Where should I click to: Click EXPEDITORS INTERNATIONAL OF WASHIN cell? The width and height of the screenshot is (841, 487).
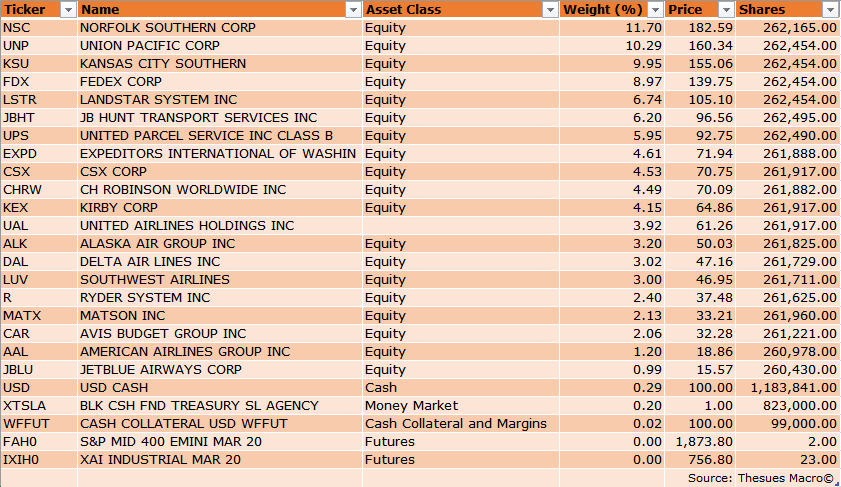coord(220,154)
